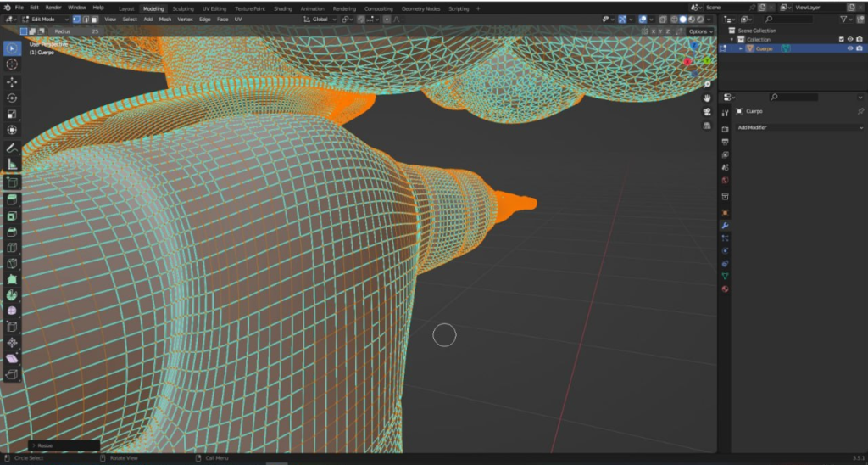Viewport: 868px width, 465px height.
Task: Open the Mesh menu
Action: coord(164,19)
